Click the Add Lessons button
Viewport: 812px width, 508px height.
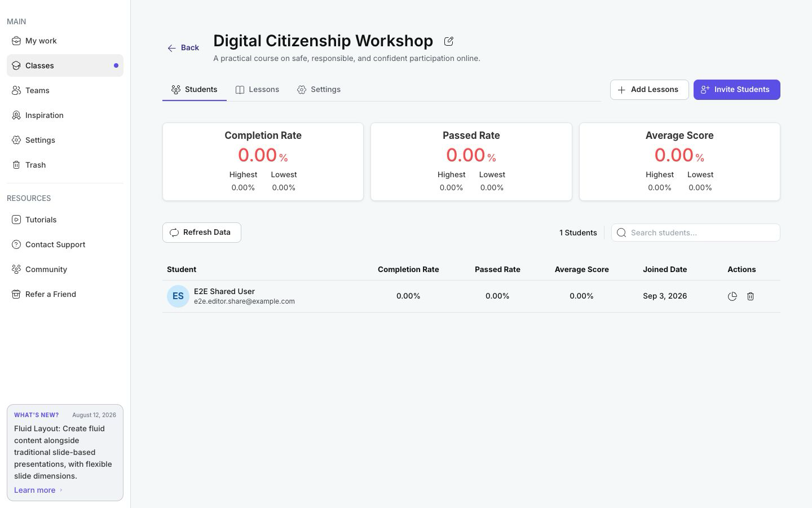649,90
